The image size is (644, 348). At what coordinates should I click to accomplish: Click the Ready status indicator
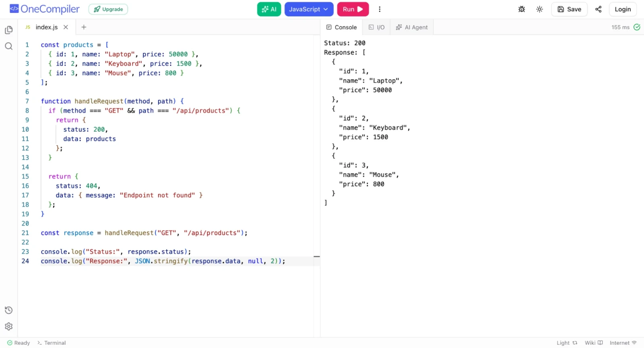pos(19,343)
